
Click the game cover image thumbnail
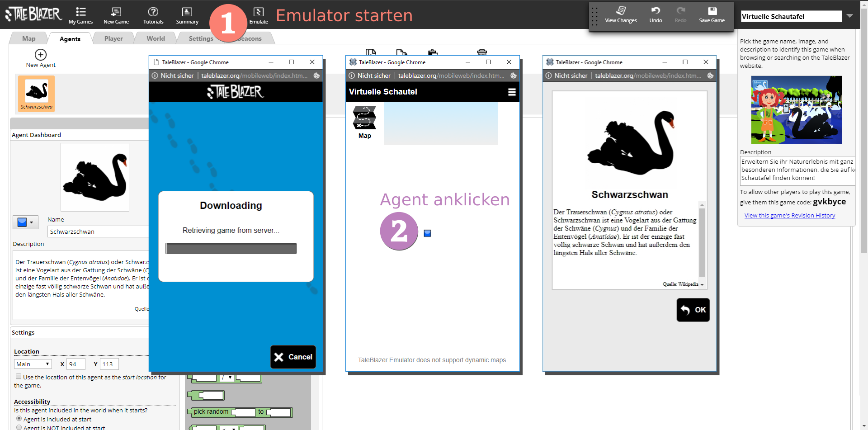coord(796,110)
